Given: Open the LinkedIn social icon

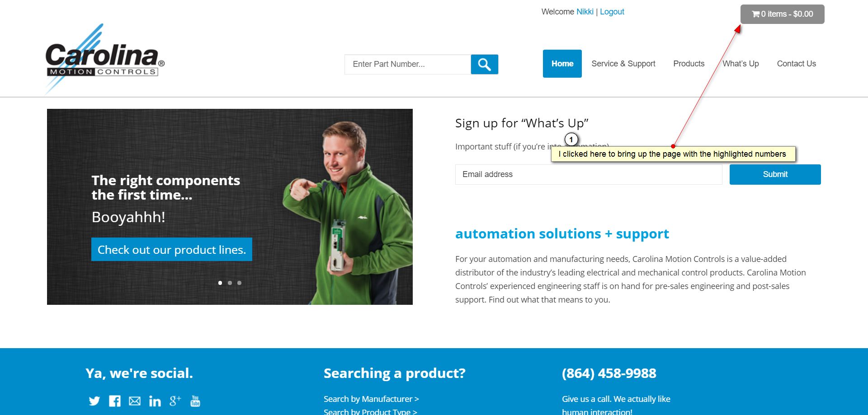Looking at the screenshot, I should tap(155, 401).
